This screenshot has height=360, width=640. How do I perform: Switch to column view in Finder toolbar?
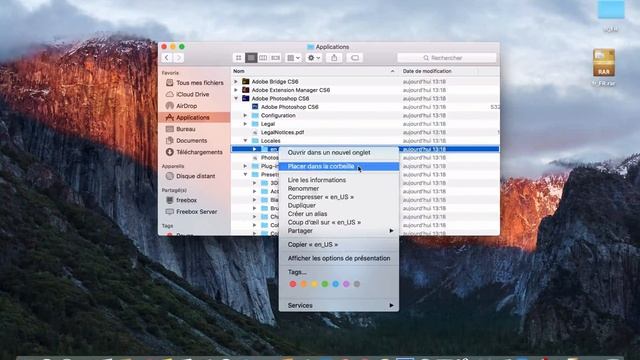tap(263, 58)
